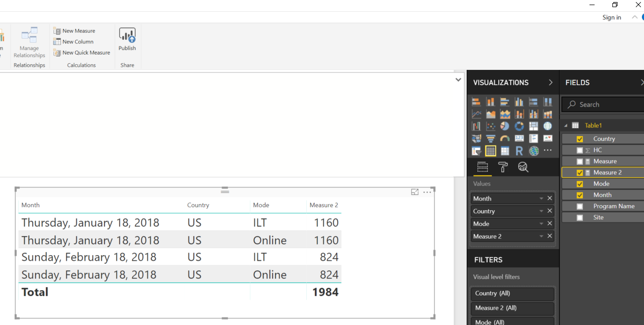The height and width of the screenshot is (325, 644).
Task: Select the clustered bar chart visual
Action: [505, 102]
